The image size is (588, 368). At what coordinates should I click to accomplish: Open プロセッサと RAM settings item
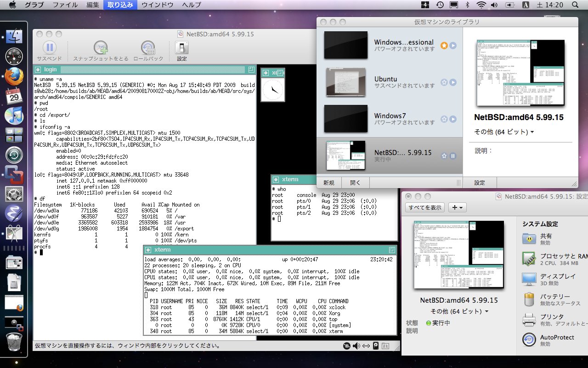(x=554, y=259)
